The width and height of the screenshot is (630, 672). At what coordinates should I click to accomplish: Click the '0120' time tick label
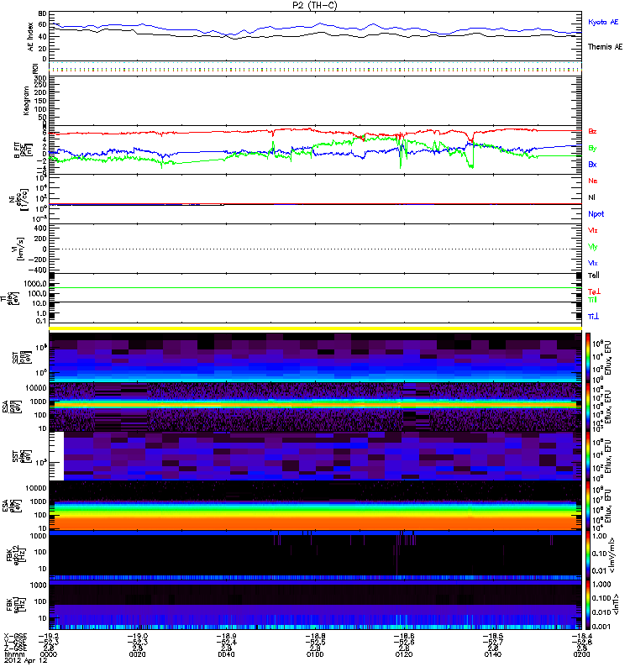point(404,654)
